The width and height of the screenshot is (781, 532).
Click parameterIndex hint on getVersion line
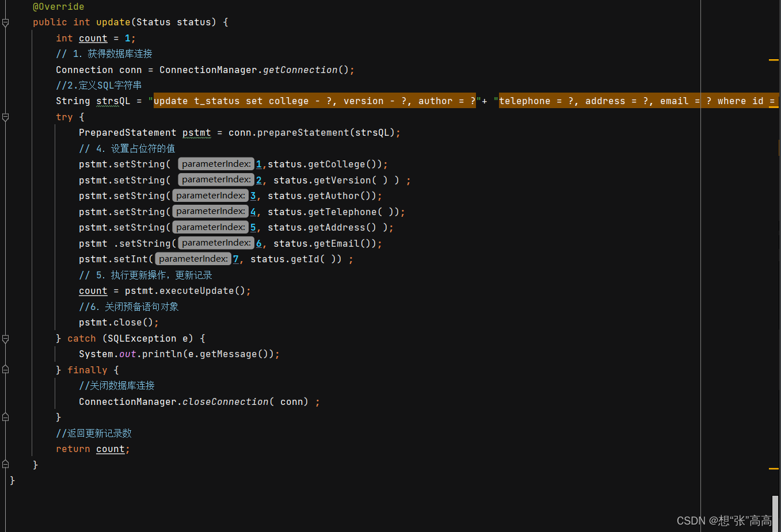tap(216, 179)
